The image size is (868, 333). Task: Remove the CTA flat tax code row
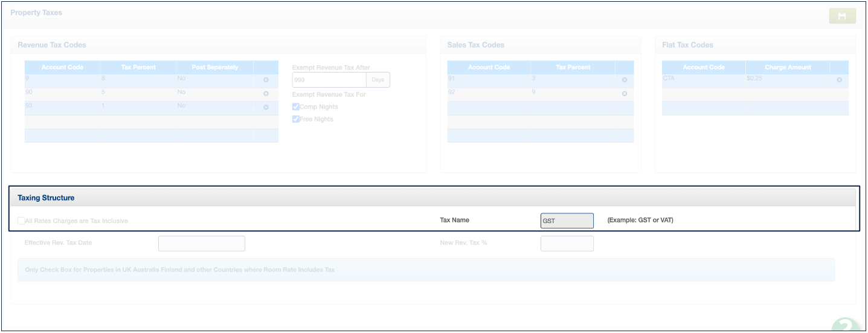[839, 80]
